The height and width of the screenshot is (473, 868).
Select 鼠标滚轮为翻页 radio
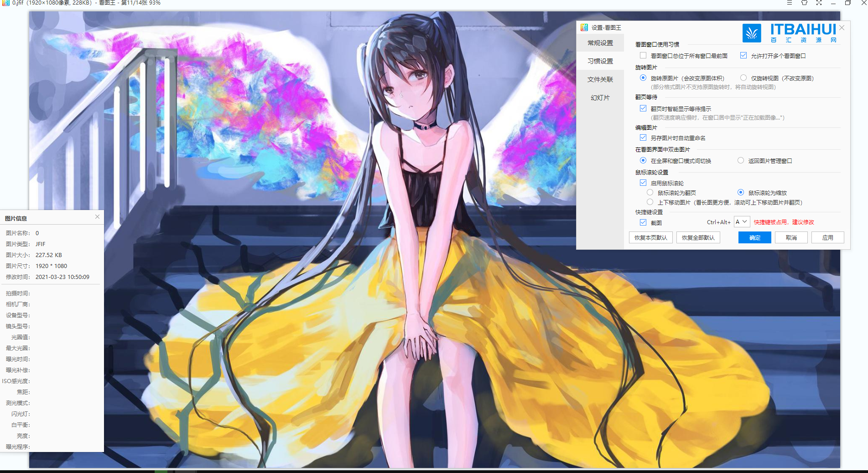[x=650, y=192]
